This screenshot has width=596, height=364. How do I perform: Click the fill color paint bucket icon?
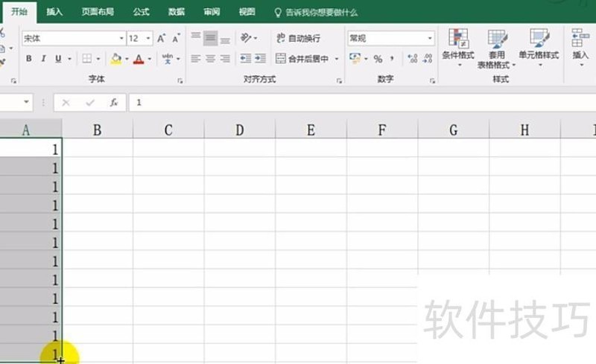(116, 59)
